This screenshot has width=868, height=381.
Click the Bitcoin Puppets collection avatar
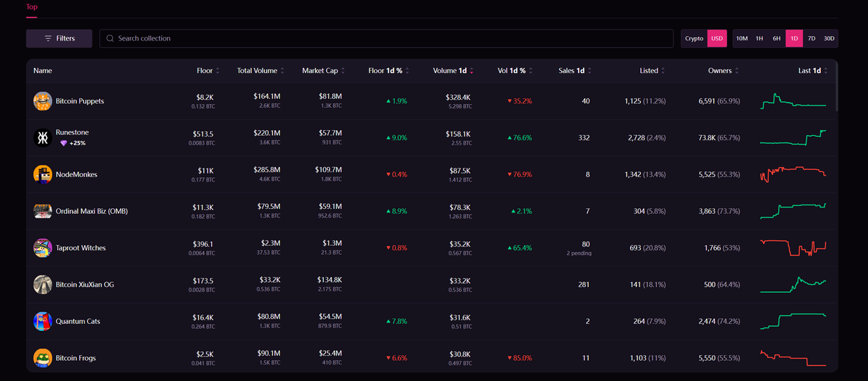pos(42,101)
